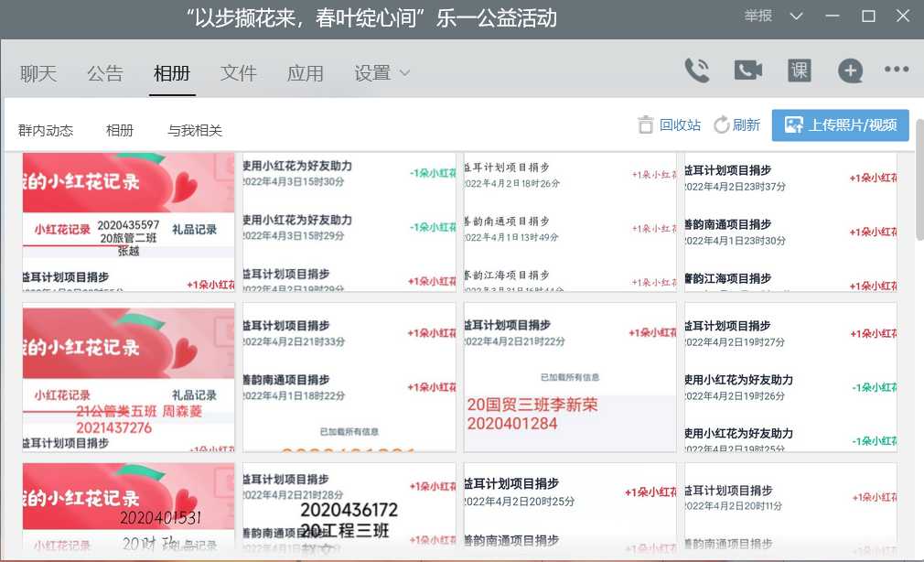Expand the arrow next to 举报
Image resolution: width=924 pixels, height=562 pixels.
[x=796, y=16]
